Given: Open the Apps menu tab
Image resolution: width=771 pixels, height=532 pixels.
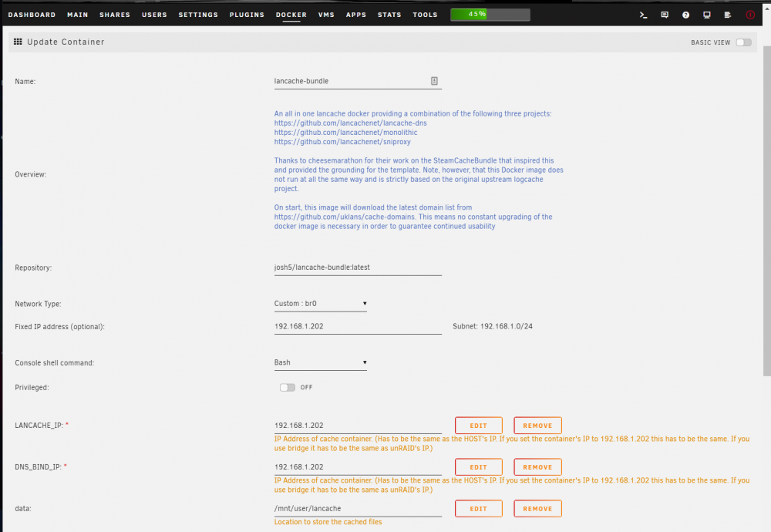Looking at the screenshot, I should pos(356,15).
